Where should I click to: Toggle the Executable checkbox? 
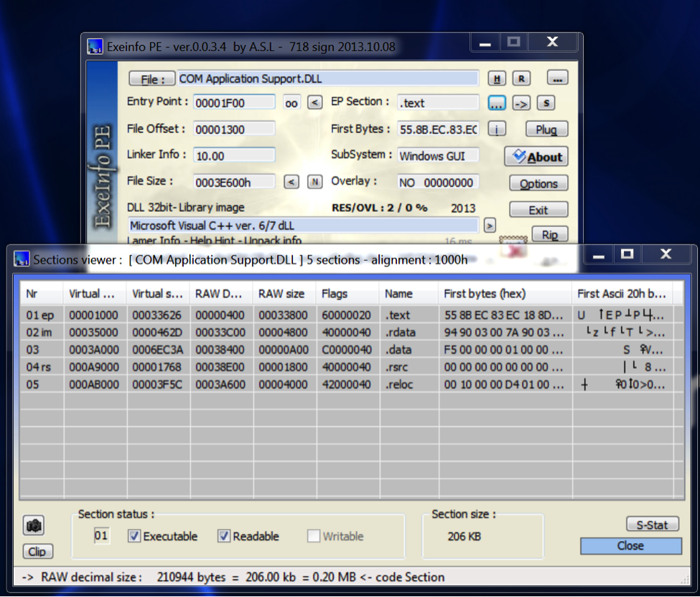134,536
